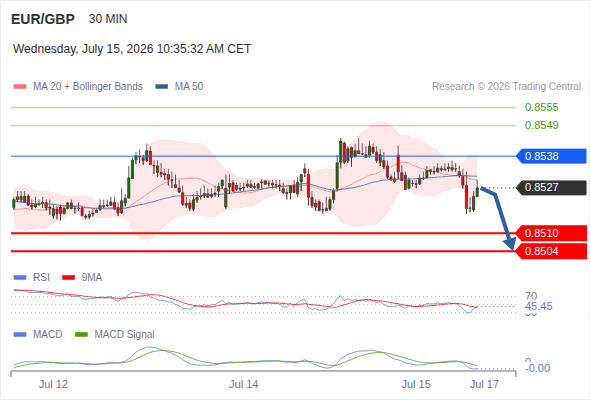Click the 9MA legend label
Image resolution: width=590 pixels, height=400 pixels.
click(92, 278)
